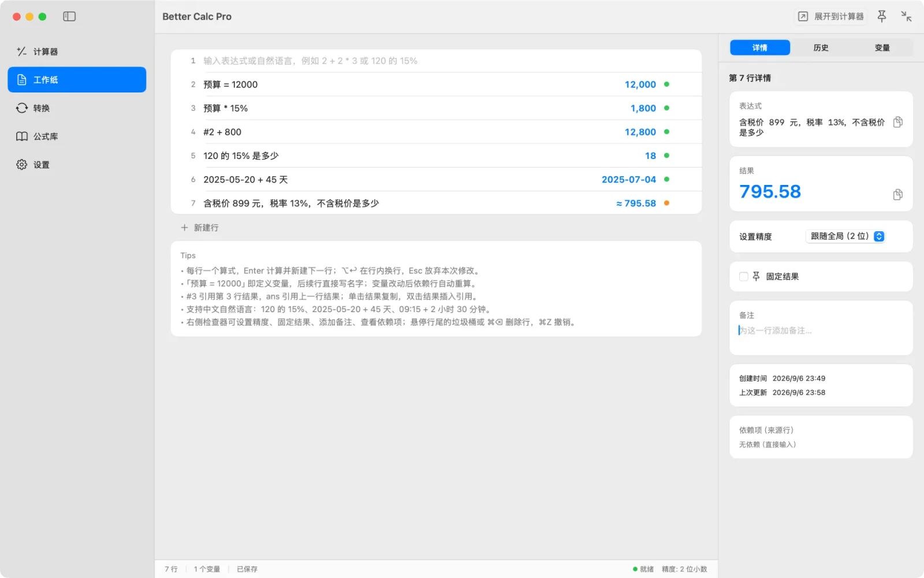924x578 pixels.
Task: Select the row '#2 + 800'
Action: click(x=436, y=132)
